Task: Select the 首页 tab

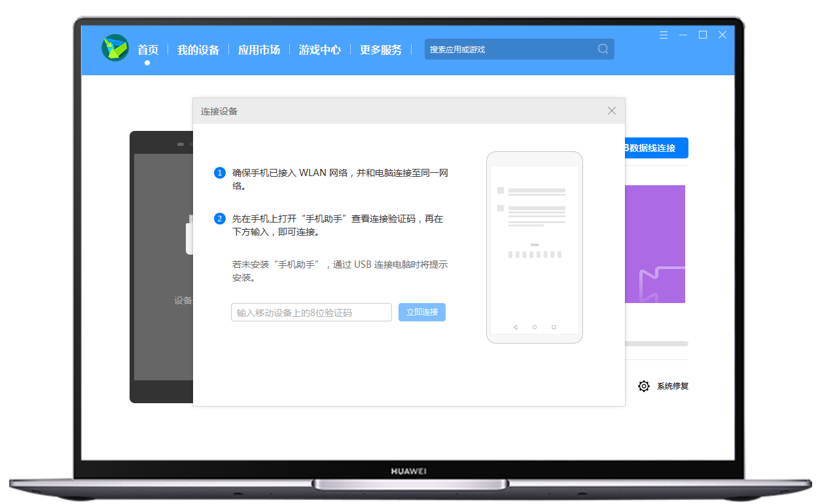Action: coord(147,50)
